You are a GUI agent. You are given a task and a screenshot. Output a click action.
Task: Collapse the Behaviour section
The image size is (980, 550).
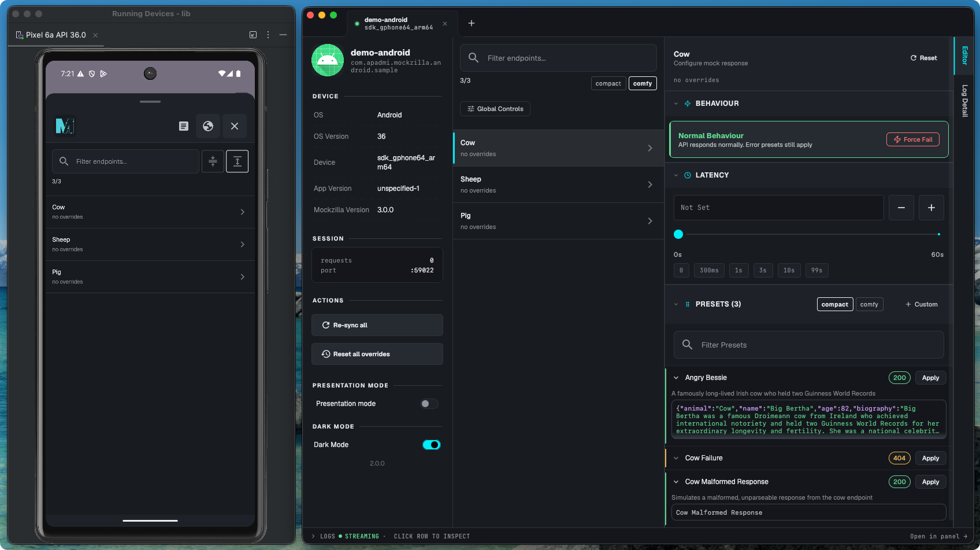click(676, 104)
